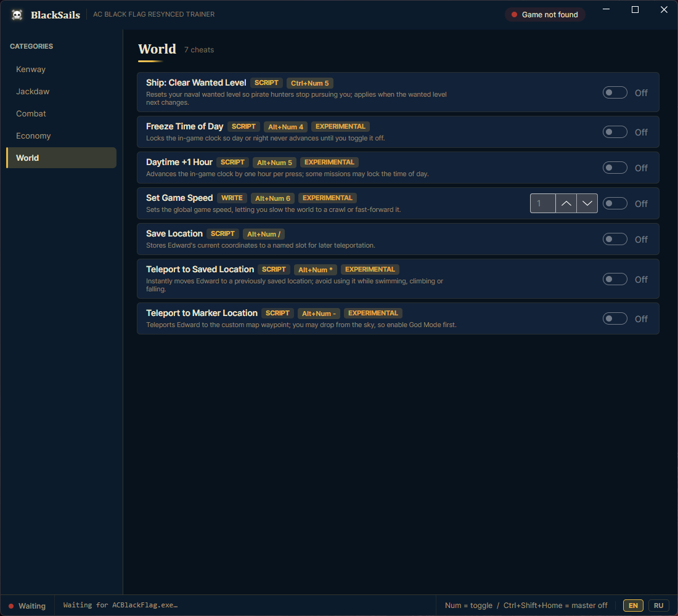
Task: Click the Alt+Num * hotkey badge
Action: 315,270
